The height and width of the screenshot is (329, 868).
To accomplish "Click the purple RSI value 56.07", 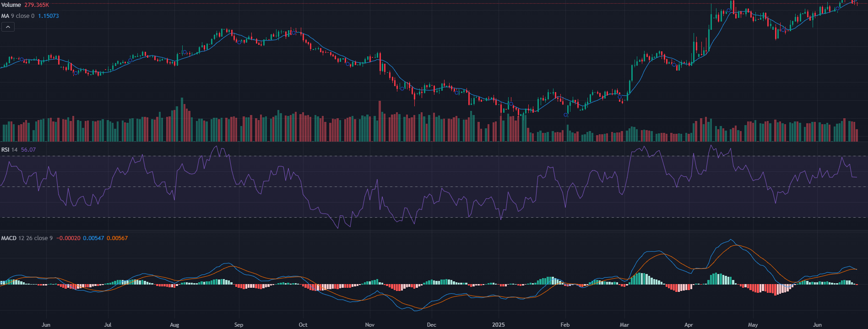I will (28, 150).
